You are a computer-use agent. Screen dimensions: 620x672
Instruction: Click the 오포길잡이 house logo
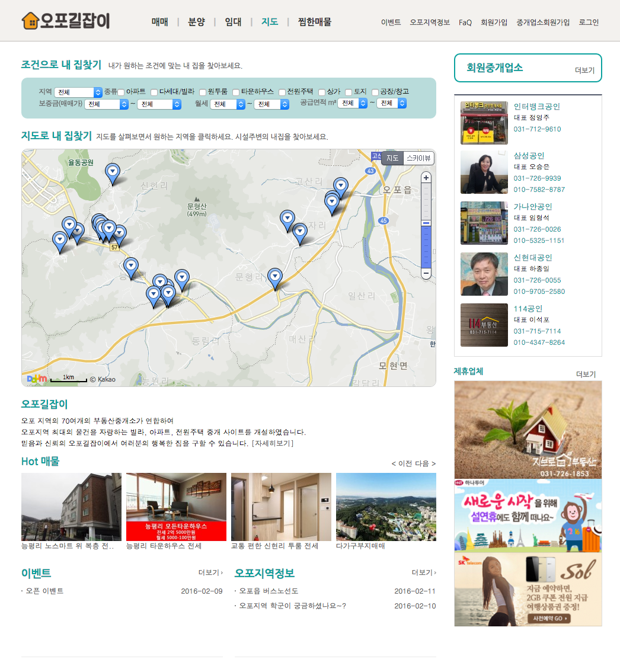pos(65,21)
